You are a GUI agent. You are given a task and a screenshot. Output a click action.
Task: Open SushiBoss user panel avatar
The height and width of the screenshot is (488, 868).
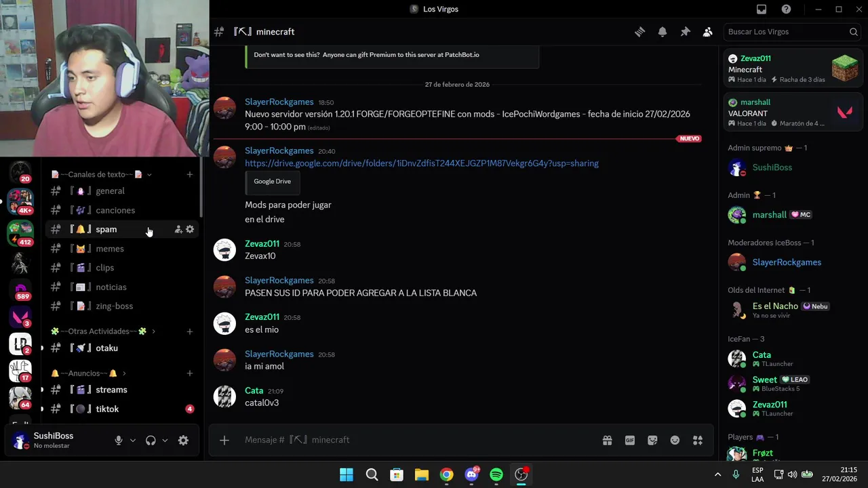pyautogui.click(x=20, y=441)
